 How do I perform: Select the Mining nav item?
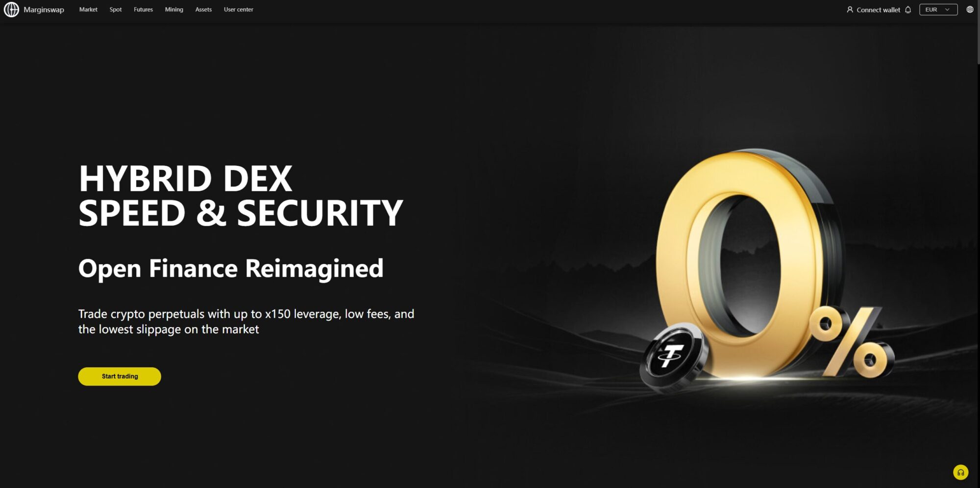tap(174, 9)
